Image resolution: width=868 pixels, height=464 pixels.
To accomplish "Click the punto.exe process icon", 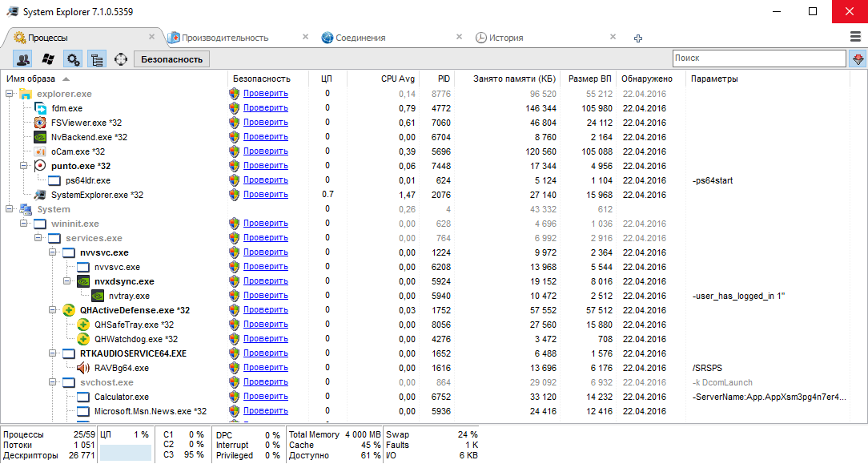I will coord(40,166).
